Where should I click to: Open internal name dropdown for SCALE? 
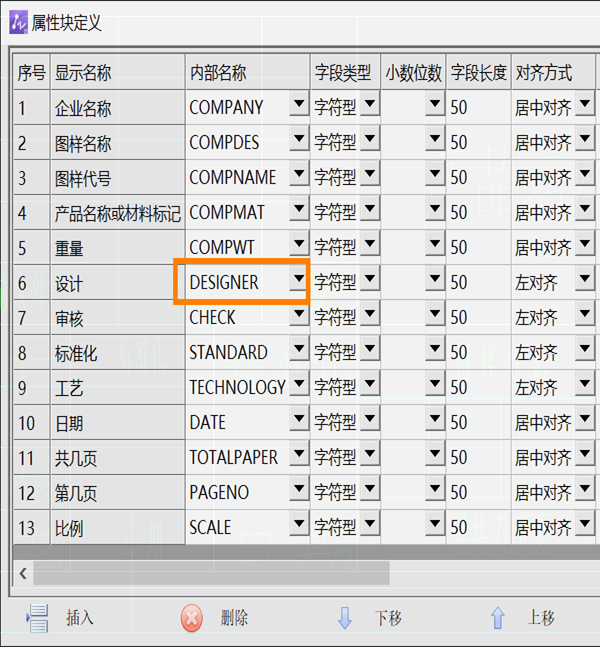tap(299, 524)
